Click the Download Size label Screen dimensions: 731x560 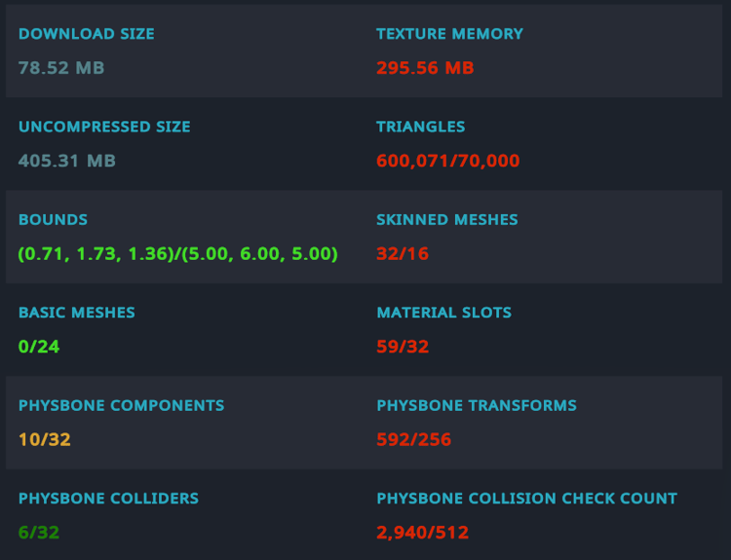click(x=86, y=34)
